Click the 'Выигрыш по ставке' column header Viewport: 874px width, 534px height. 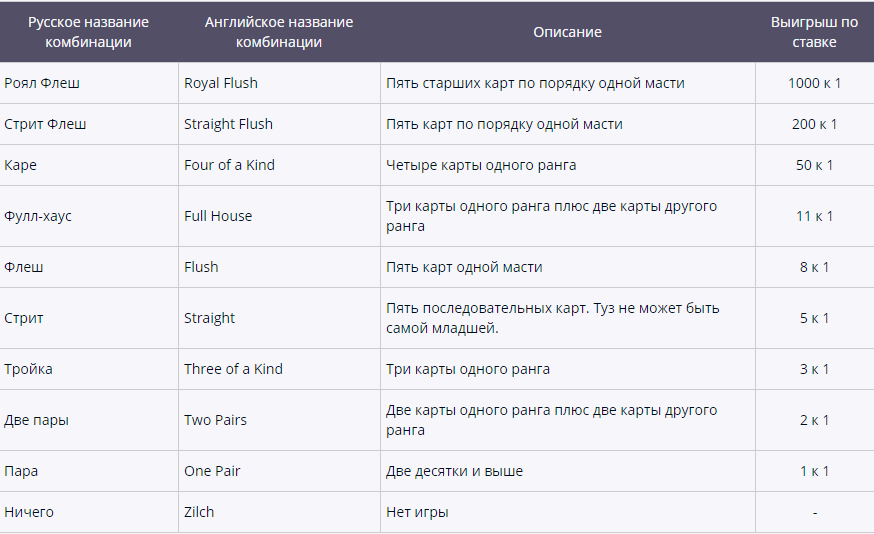coord(814,32)
